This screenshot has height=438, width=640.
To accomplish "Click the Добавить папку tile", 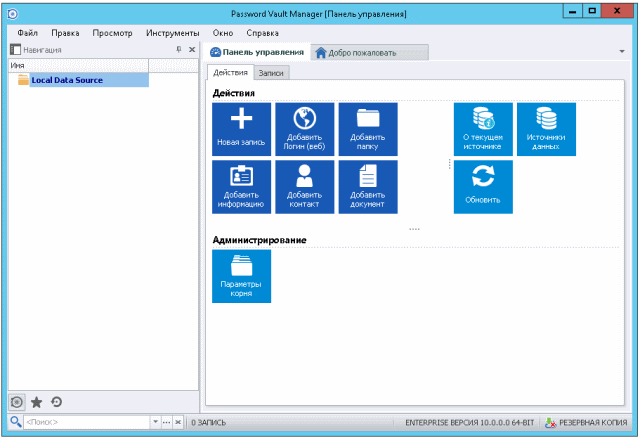I will (368, 129).
